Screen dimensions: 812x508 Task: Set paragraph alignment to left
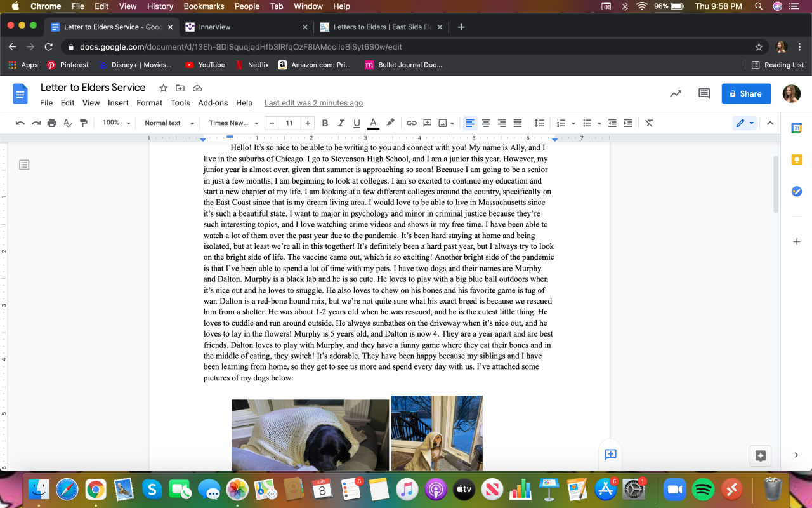click(470, 123)
